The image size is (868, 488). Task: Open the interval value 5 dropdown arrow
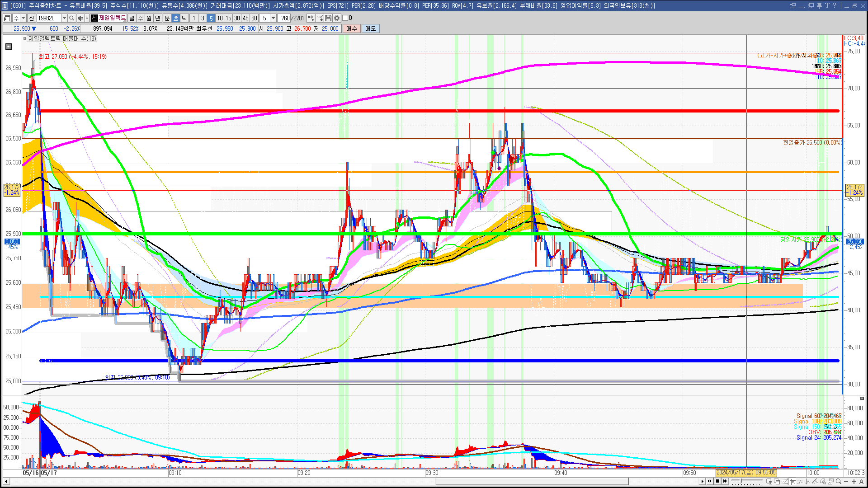click(x=273, y=18)
